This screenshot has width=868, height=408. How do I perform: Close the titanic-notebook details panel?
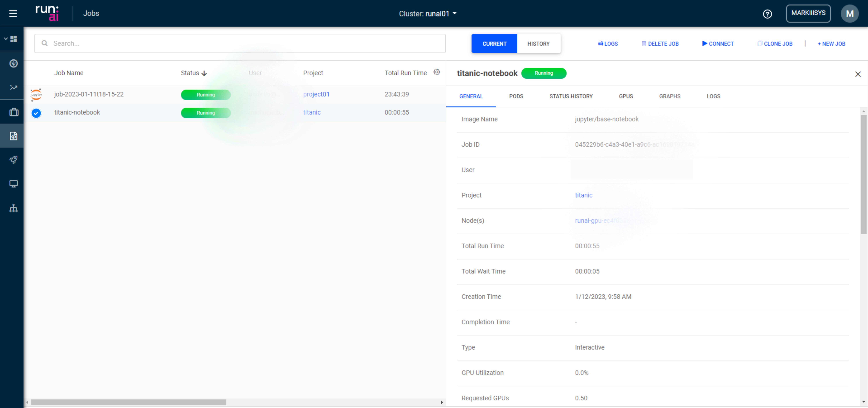coord(858,74)
